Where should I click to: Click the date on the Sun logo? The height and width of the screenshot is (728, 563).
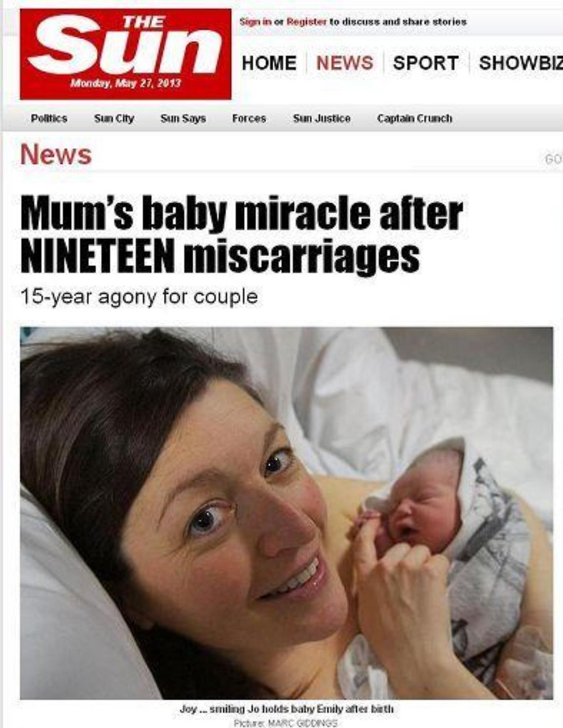coord(125,83)
